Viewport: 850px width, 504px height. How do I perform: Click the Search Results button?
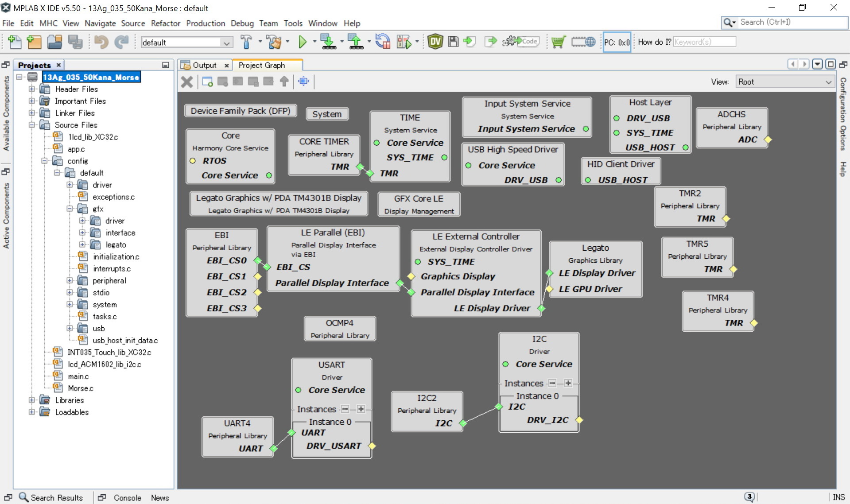coord(51,497)
